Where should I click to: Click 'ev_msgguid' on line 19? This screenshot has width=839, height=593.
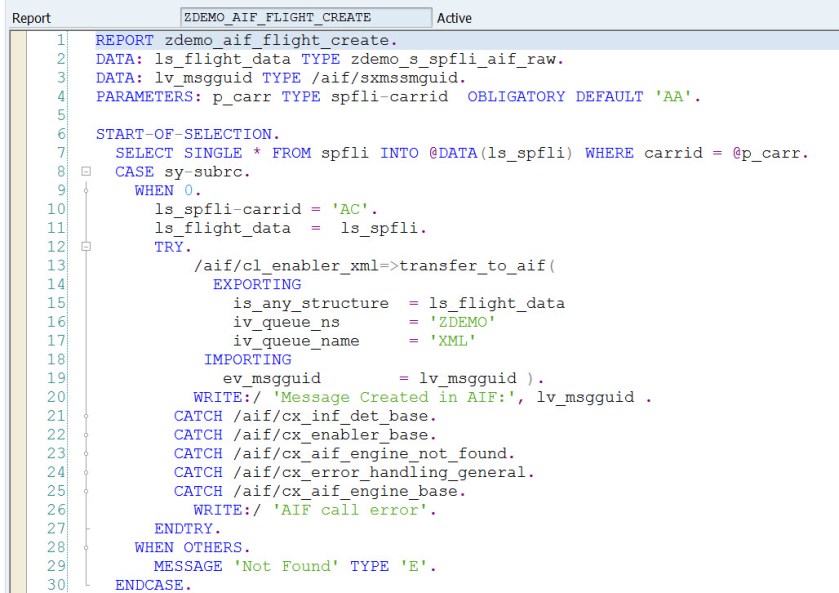point(272,379)
